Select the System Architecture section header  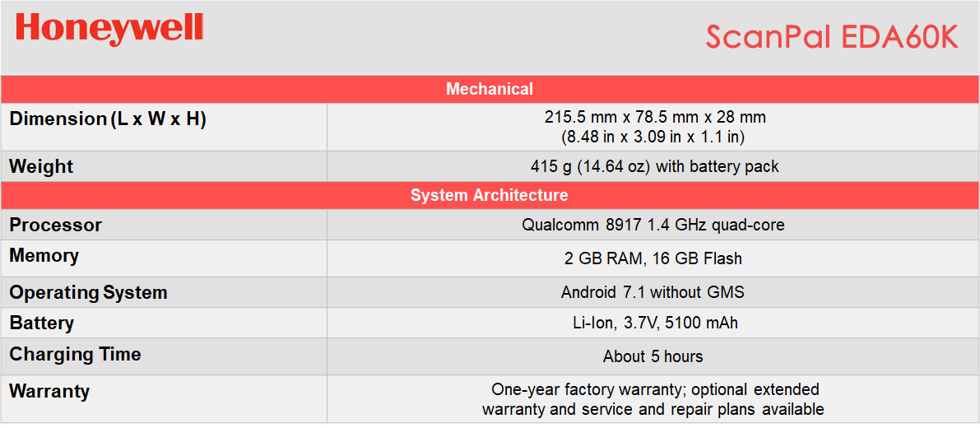point(490,195)
